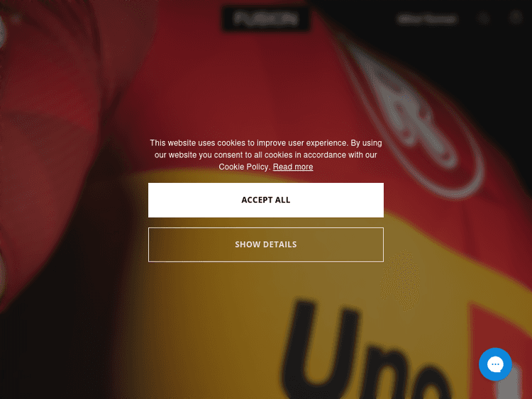Image resolution: width=532 pixels, height=399 pixels.
Task: Consent to cookies with ACCEPT ALL
Action: [266, 200]
